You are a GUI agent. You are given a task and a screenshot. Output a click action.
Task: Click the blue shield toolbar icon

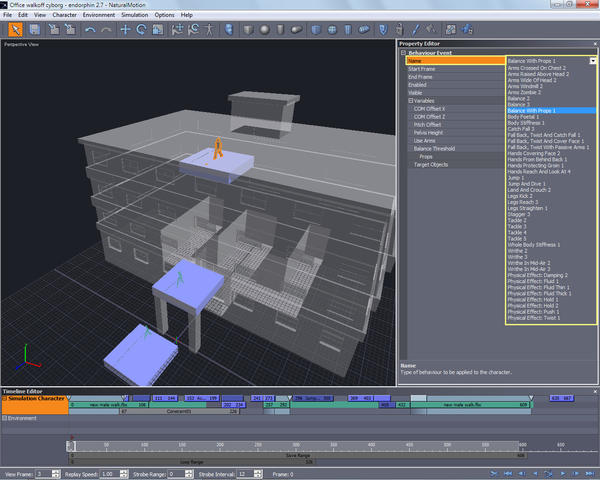383,30
